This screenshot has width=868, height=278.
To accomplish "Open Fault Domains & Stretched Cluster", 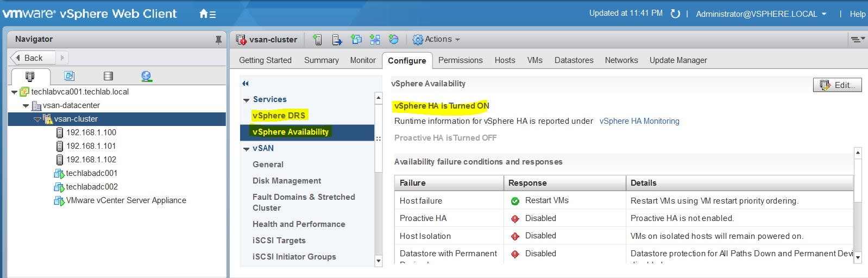I will click(304, 203).
